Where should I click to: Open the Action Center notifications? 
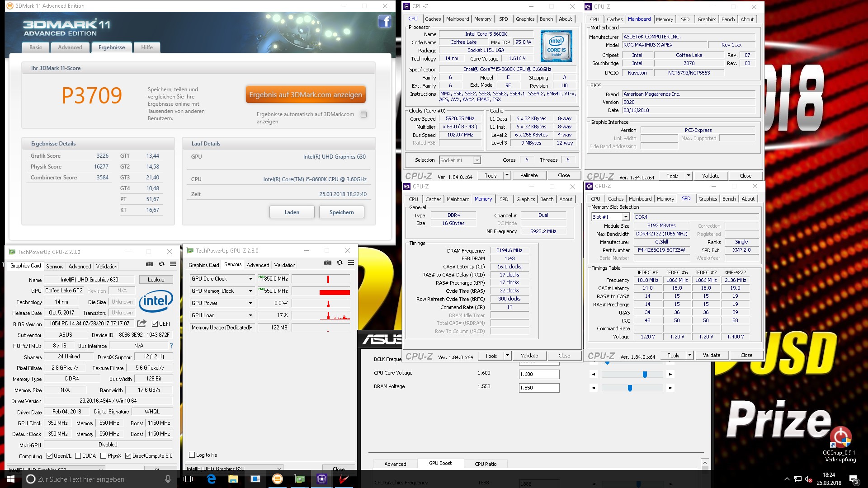(x=854, y=479)
